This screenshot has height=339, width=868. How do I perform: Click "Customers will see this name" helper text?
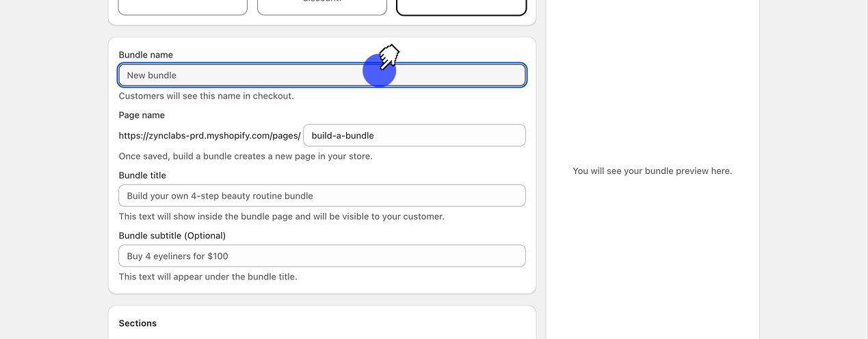pyautogui.click(x=206, y=96)
